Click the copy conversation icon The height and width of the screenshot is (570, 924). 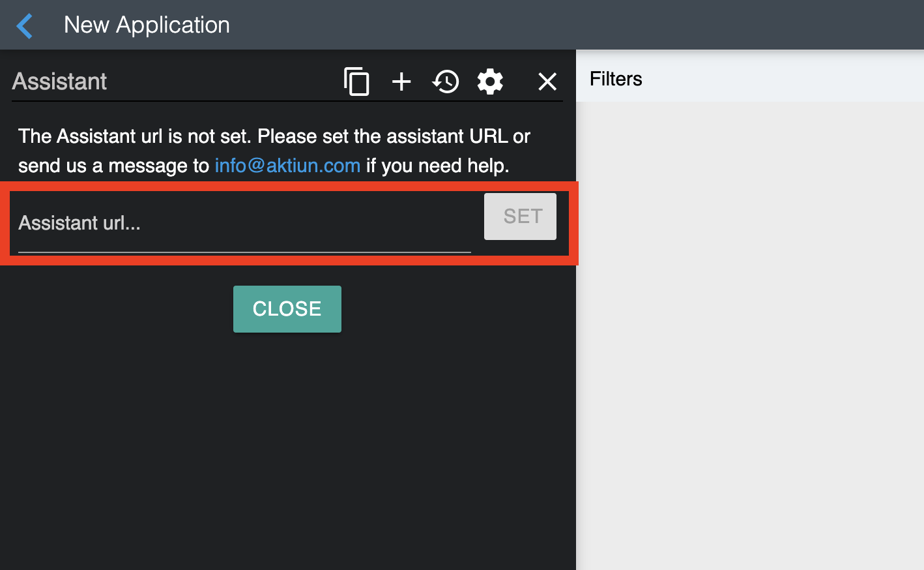pos(356,82)
